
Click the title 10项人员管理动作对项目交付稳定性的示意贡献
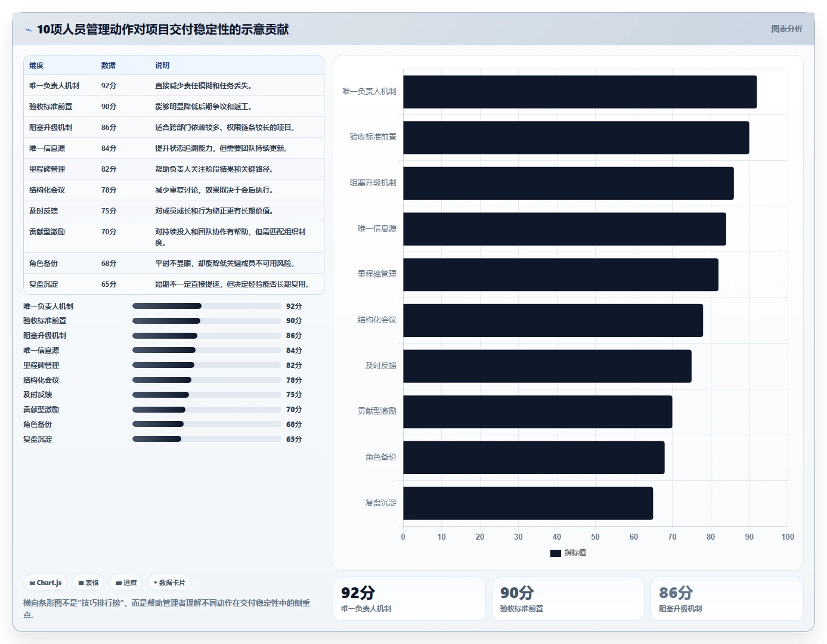point(163,29)
